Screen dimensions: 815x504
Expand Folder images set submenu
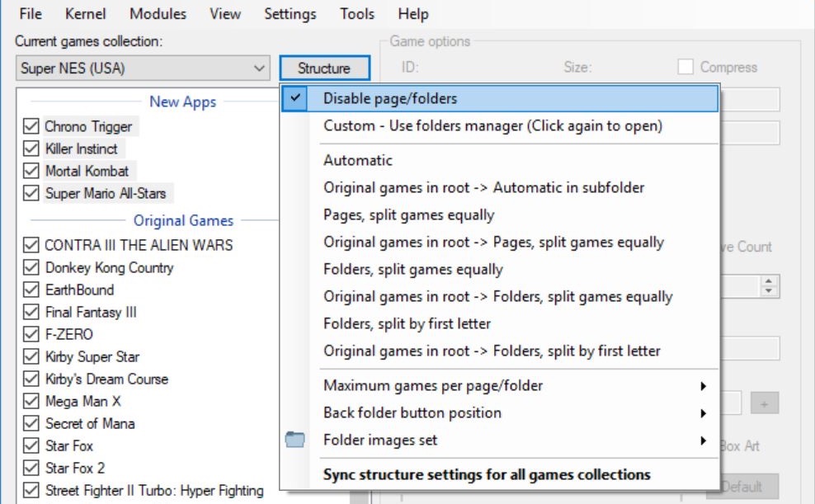click(500, 440)
